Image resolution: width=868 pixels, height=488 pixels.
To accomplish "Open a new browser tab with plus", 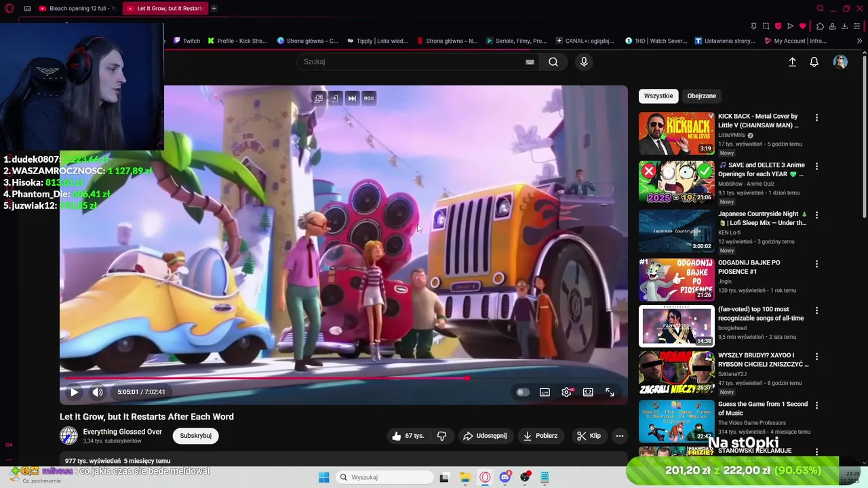I will (214, 8).
